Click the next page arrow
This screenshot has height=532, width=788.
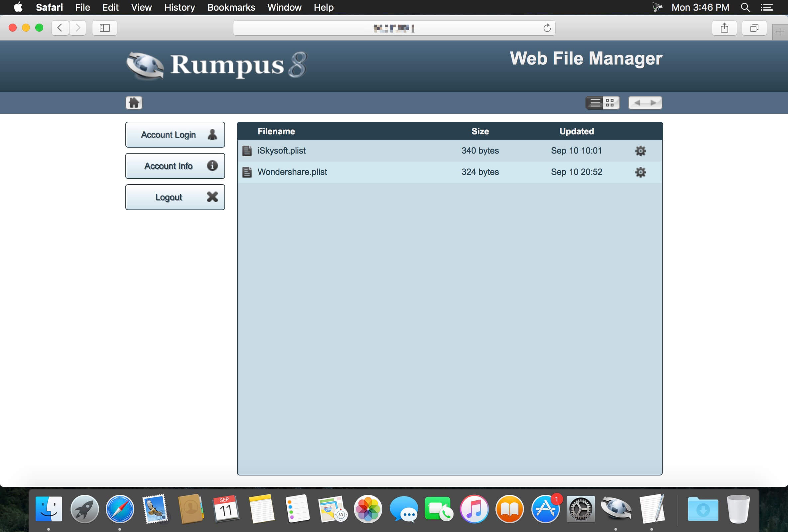pyautogui.click(x=653, y=103)
